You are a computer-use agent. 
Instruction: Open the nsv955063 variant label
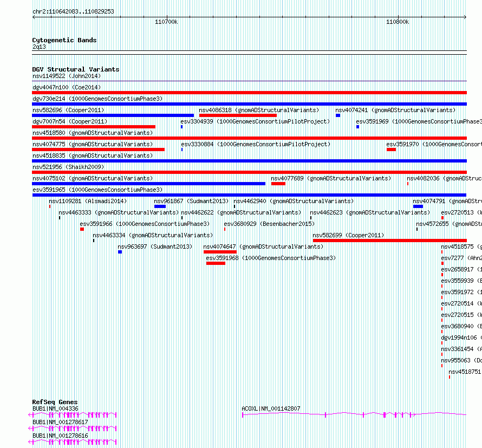[461, 360]
